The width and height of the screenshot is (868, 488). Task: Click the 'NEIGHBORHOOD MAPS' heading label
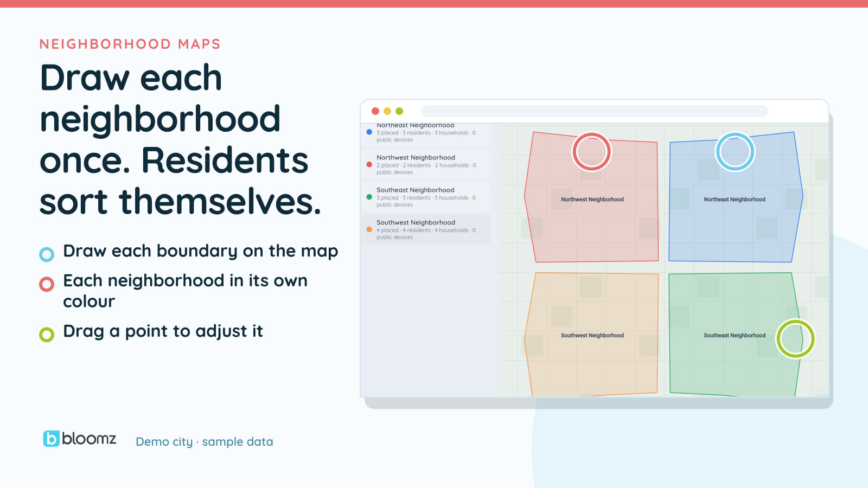130,44
